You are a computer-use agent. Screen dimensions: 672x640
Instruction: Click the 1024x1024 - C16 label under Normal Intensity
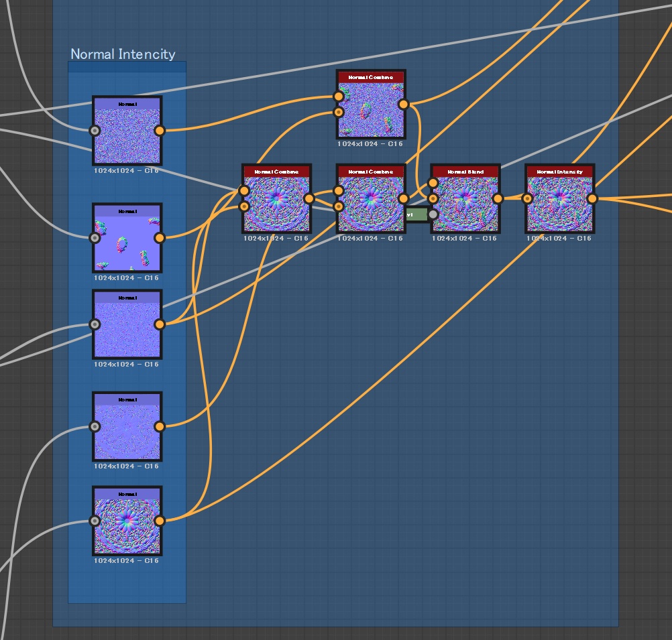tap(559, 237)
